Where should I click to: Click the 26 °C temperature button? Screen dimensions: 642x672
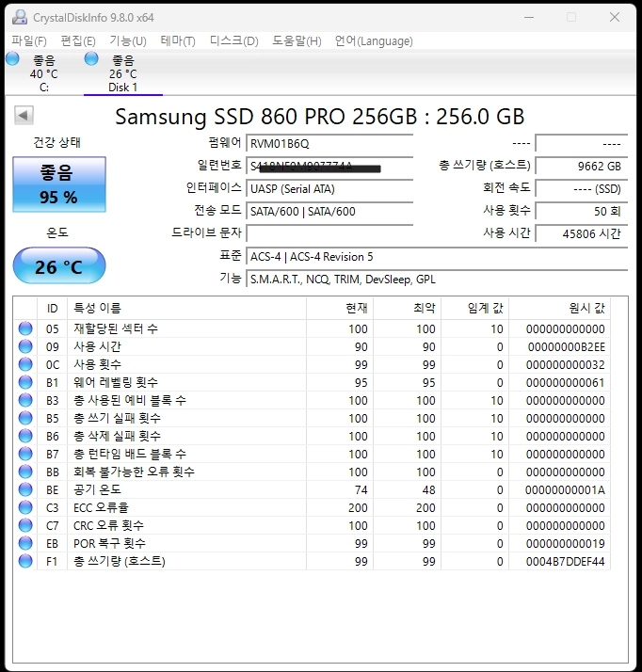coord(59,265)
